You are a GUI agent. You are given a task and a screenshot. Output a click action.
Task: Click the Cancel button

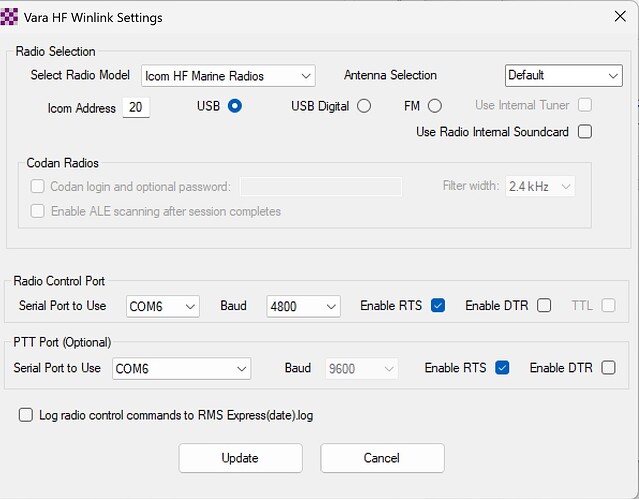point(382,458)
